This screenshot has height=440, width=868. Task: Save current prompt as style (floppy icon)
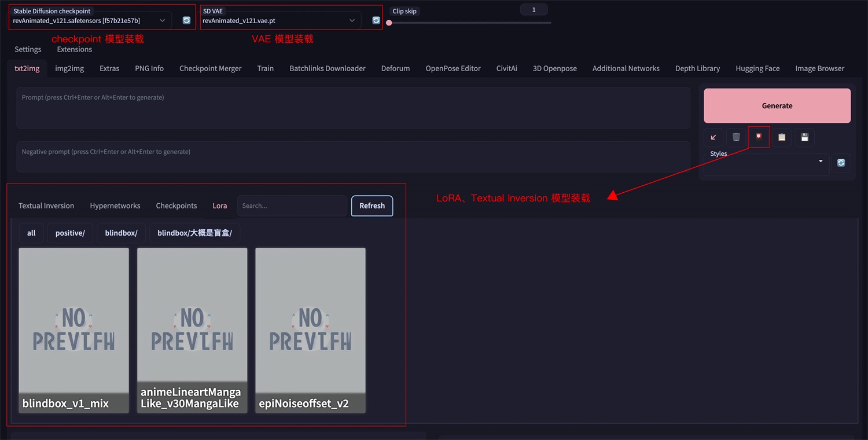tap(804, 137)
